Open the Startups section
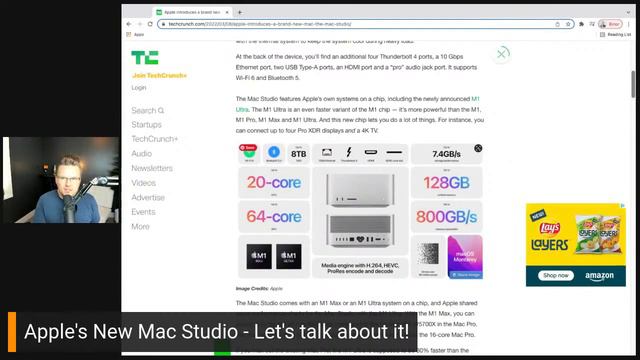 [147, 125]
